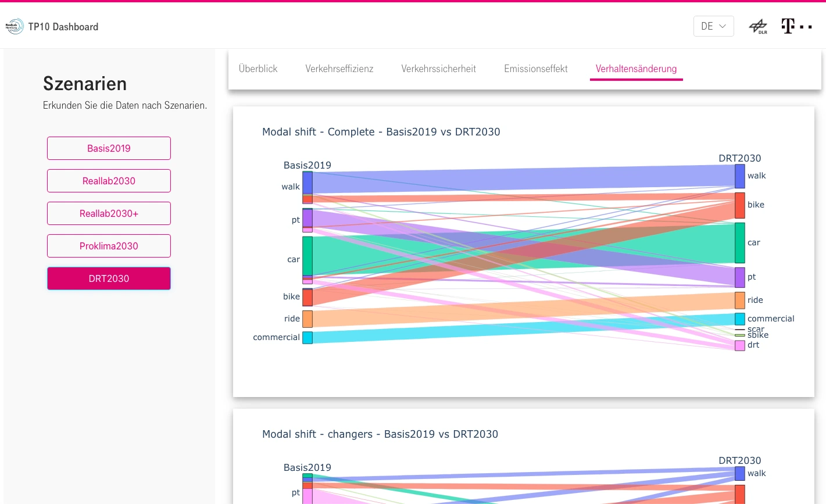
Task: Click the TP10 Dashboard title text
Action: coord(63,27)
